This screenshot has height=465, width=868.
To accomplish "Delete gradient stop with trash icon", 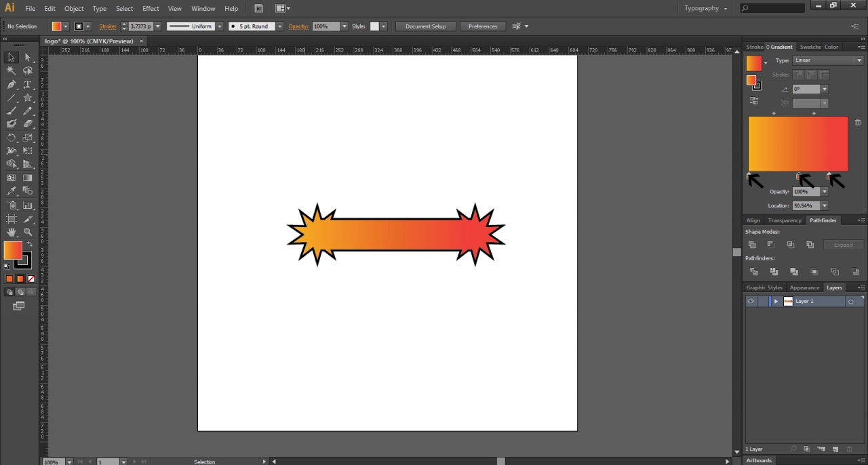I will point(858,123).
